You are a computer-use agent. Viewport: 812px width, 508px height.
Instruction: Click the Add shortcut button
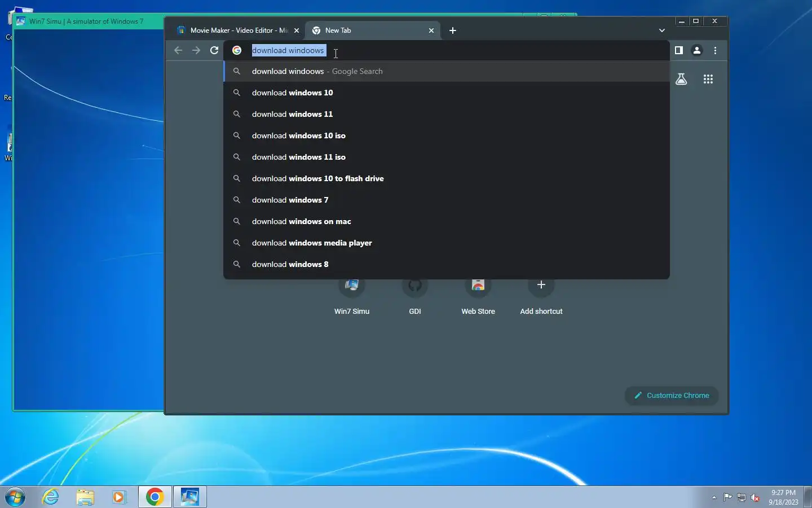point(541,295)
